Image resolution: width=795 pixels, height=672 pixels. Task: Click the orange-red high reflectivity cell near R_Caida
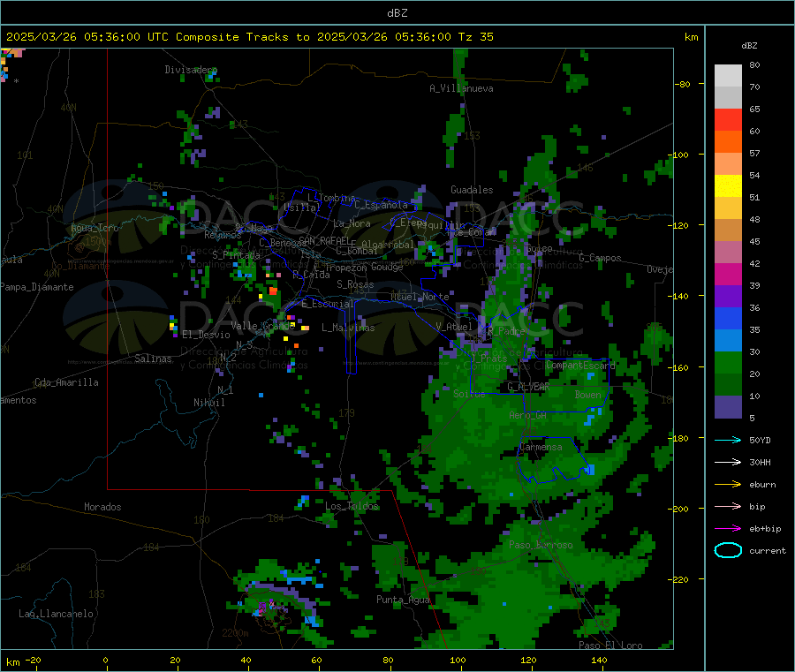pos(273,291)
